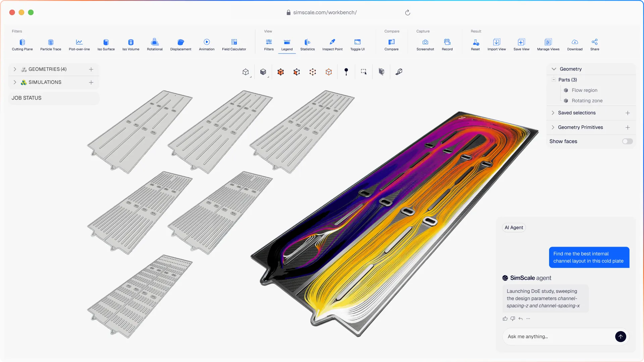Send the AI agent message
644x362 pixels.
[x=621, y=337]
